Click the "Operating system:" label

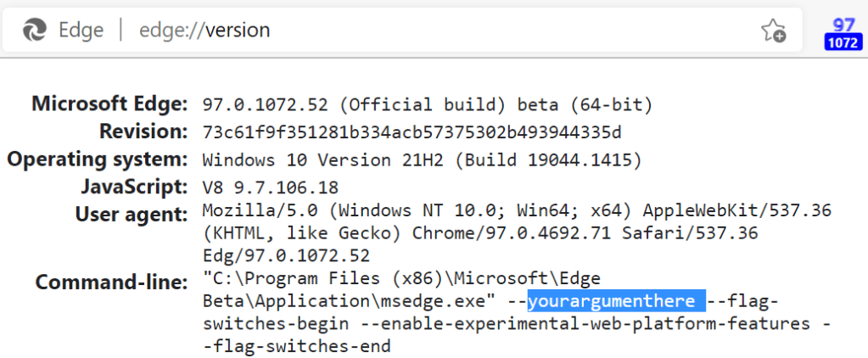[x=98, y=159]
